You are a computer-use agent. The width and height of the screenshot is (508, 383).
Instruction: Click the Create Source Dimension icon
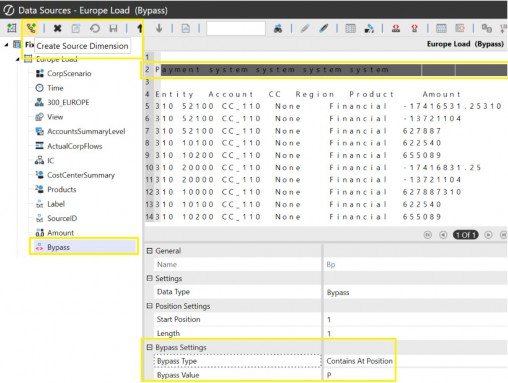coord(31,28)
